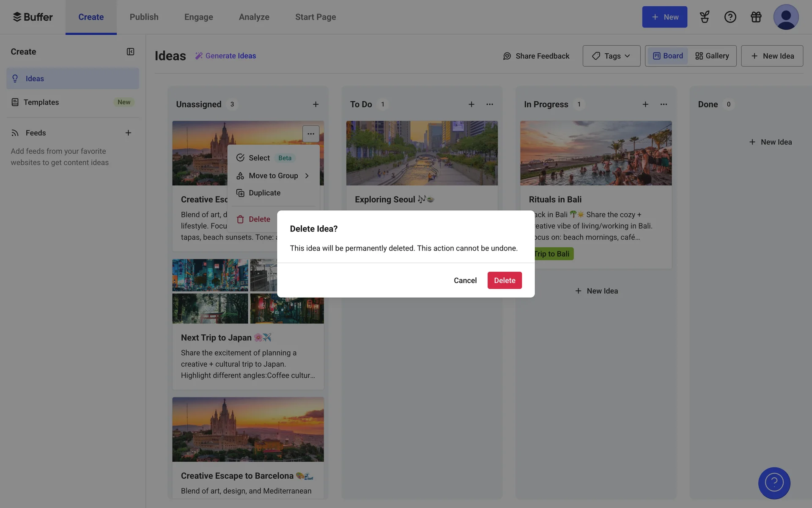812x508 pixels.
Task: Switch to Gallery view
Action: pyautogui.click(x=712, y=56)
